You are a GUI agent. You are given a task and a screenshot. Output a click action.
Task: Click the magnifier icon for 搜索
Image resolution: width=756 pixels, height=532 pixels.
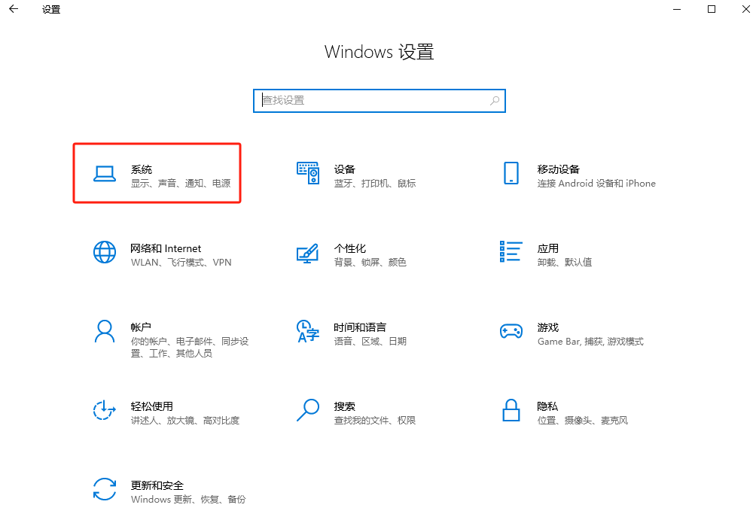(308, 410)
